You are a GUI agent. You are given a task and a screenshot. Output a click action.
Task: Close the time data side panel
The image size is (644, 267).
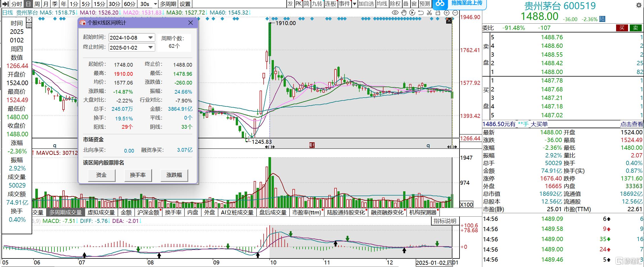click(29, 20)
